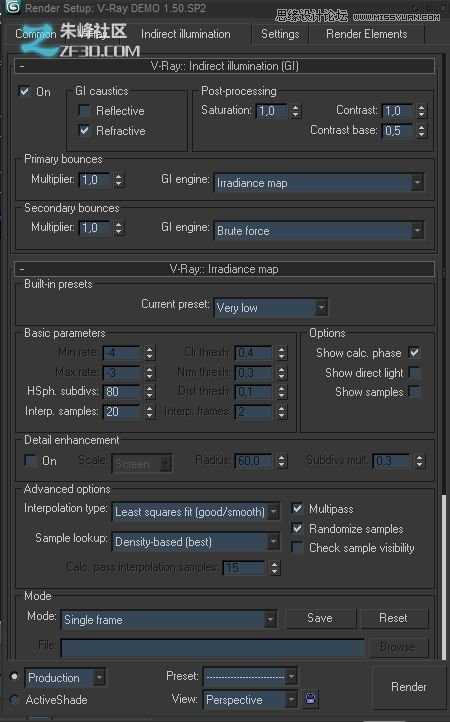Click the lock viewport icon beside Perspective
The image size is (450, 722).
click(x=310, y=699)
